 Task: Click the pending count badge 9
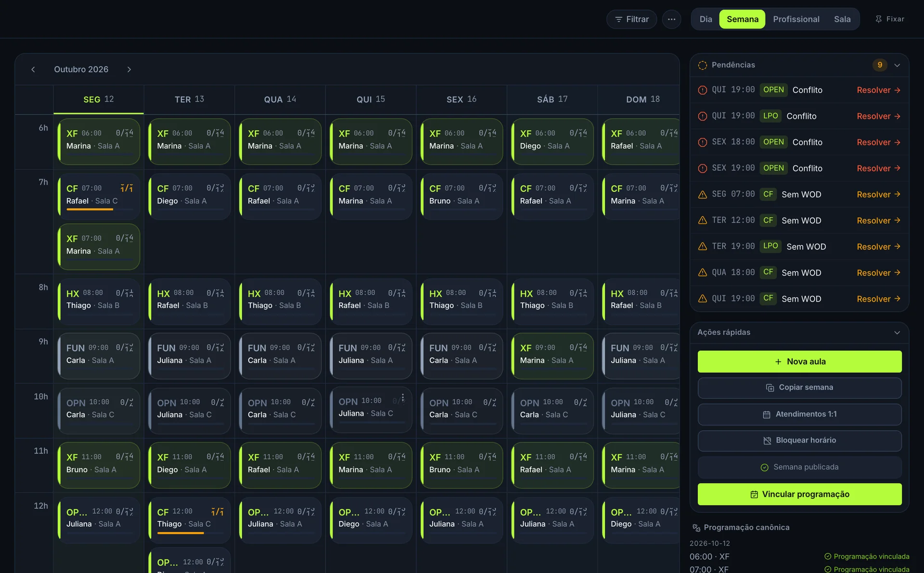coord(880,65)
